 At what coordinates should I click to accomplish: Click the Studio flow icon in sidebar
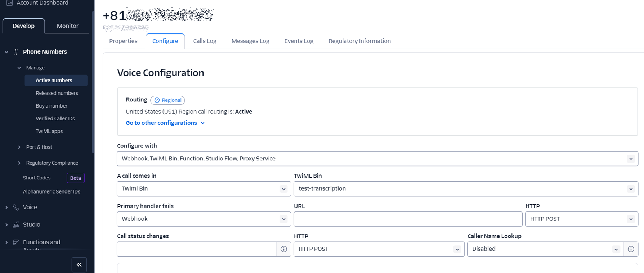16,224
